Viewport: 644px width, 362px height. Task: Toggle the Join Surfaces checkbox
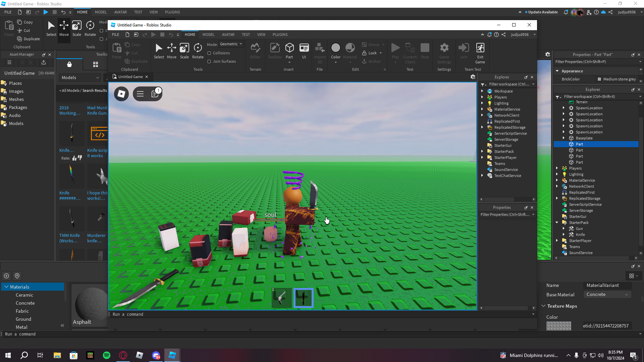point(209,61)
